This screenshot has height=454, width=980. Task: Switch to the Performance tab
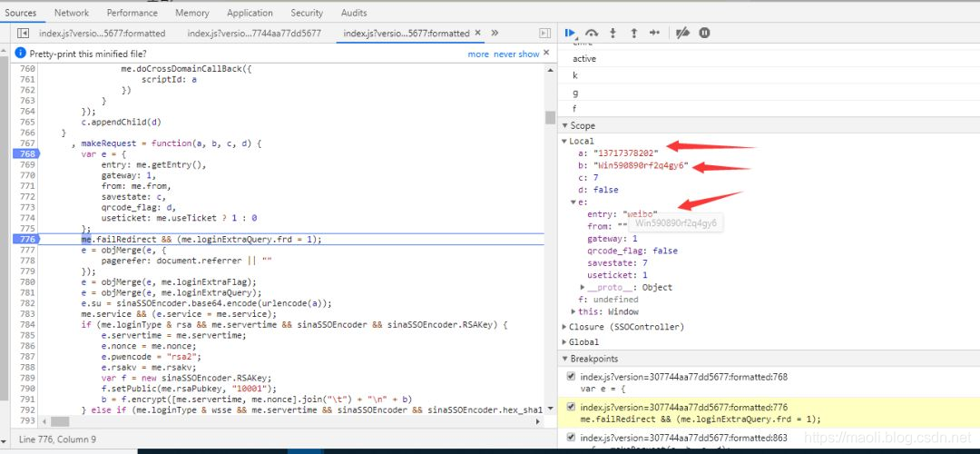click(x=132, y=13)
